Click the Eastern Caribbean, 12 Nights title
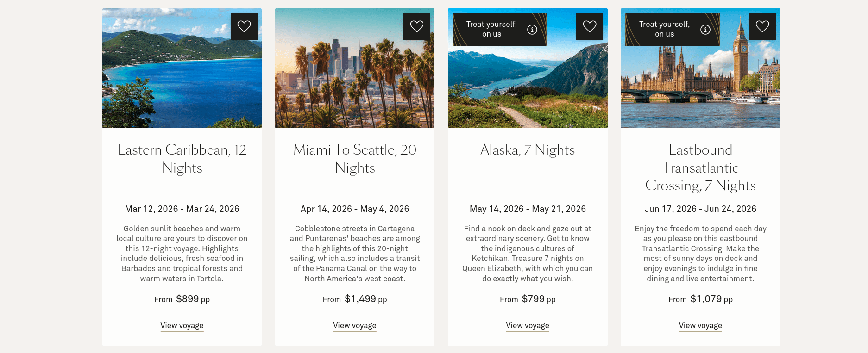 (x=182, y=159)
